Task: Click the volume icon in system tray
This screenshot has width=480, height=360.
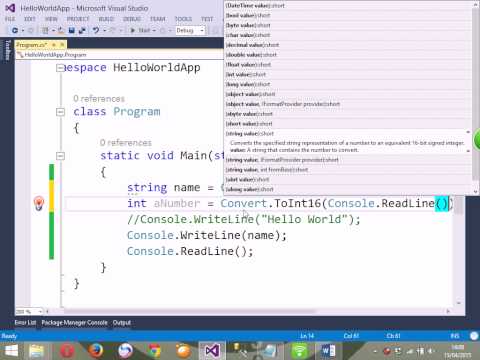Action: point(431,351)
